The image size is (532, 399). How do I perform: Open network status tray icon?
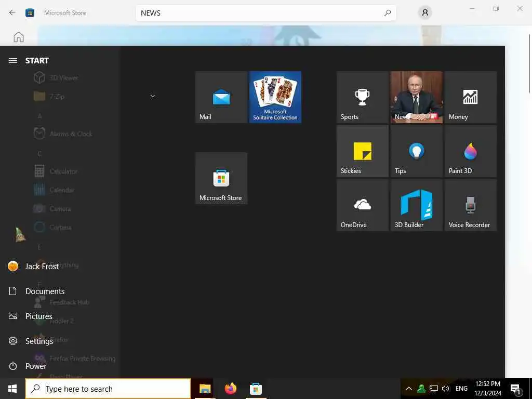[434, 389]
